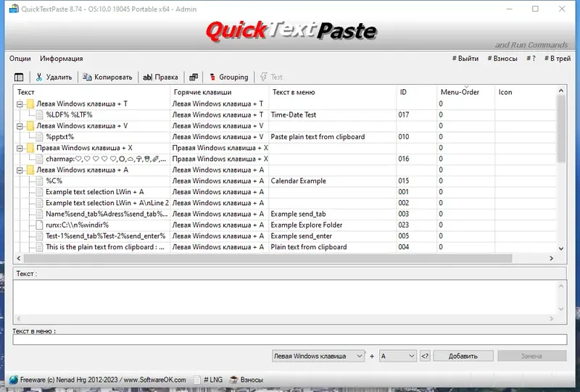Click the column layout icon in toolbar
Image resolution: width=580 pixels, height=392 pixels.
click(x=19, y=77)
